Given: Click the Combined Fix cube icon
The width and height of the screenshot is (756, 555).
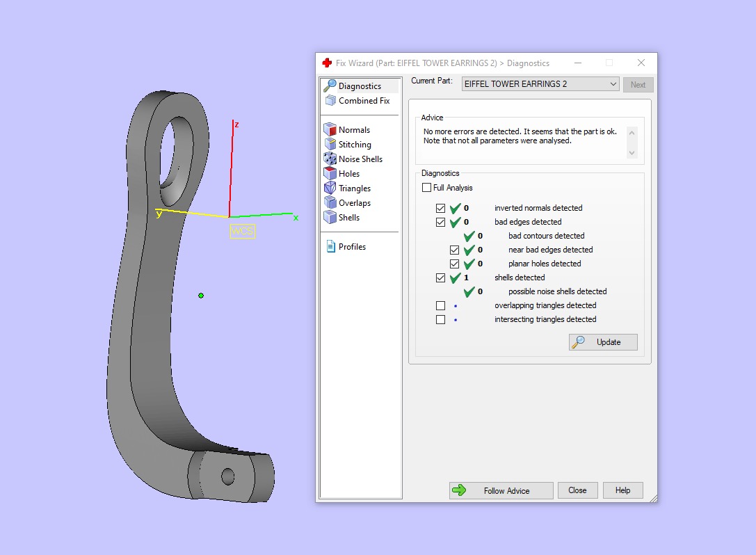Looking at the screenshot, I should pos(330,100).
